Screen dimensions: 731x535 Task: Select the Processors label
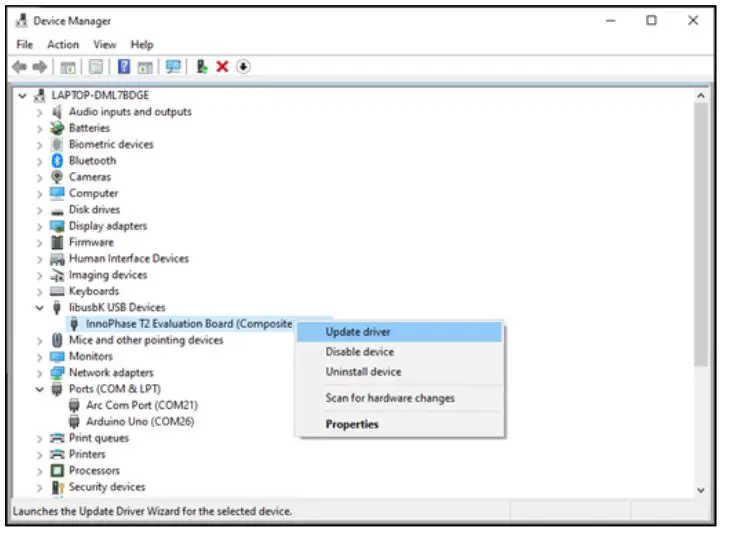[94, 471]
